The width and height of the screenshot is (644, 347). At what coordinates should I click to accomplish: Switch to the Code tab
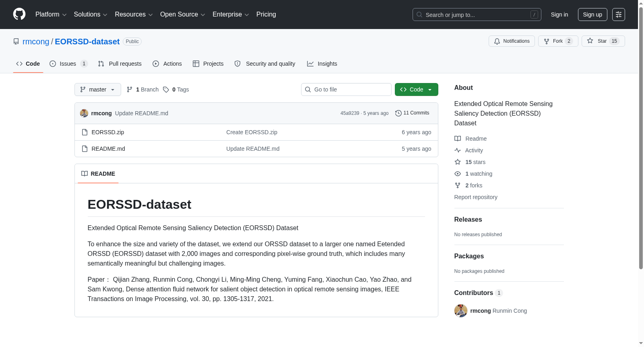pos(28,64)
